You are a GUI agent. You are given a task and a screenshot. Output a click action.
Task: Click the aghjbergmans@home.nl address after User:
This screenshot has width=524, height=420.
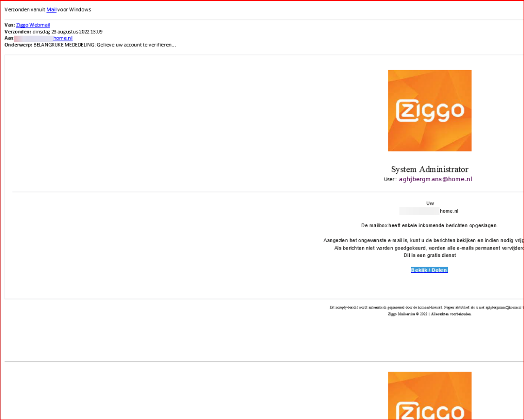coord(435,179)
